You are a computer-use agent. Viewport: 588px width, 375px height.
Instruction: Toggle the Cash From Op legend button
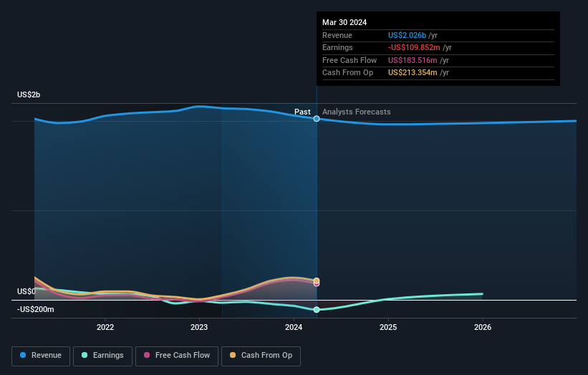point(261,356)
